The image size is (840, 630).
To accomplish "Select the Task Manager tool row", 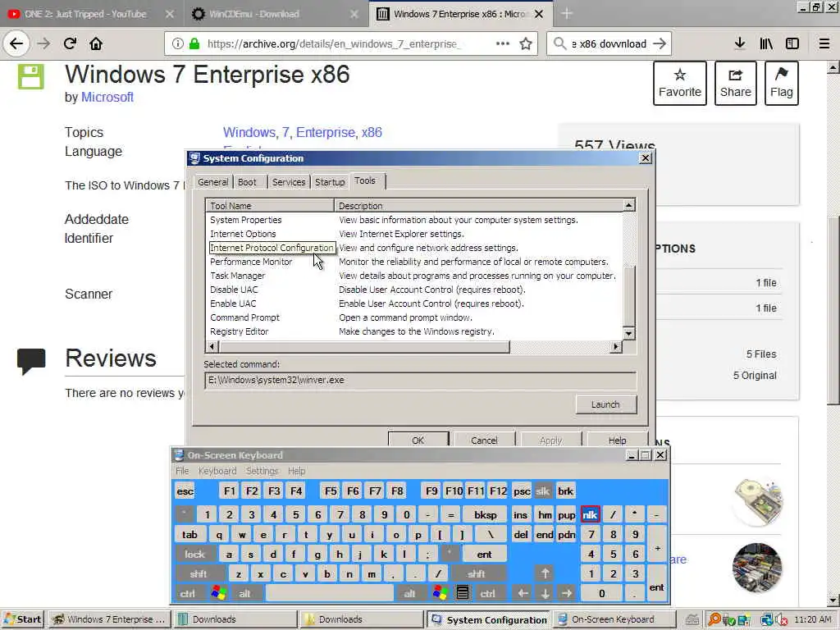I will 414,276.
